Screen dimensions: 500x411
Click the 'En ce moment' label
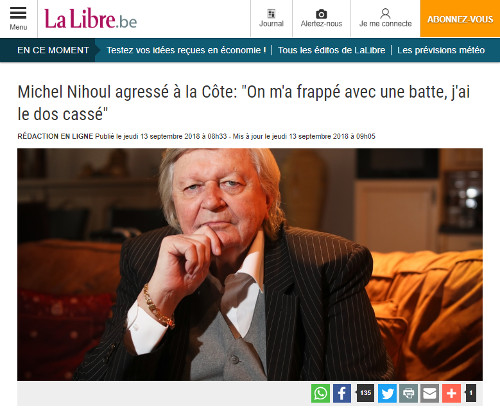(x=53, y=50)
